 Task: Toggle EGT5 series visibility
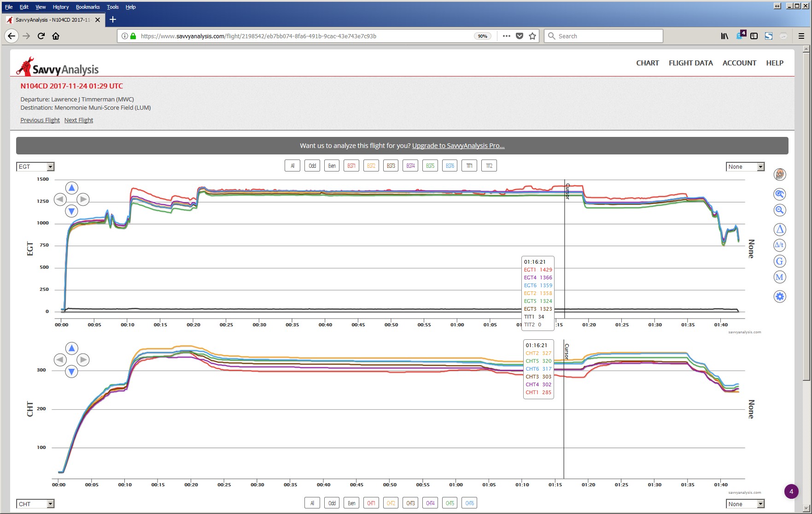430,166
